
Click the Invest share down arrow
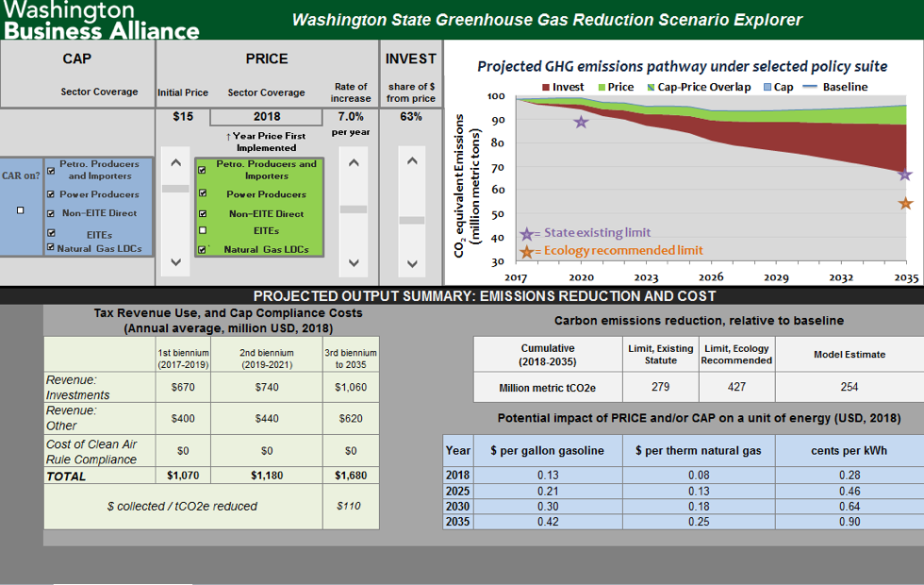click(411, 263)
